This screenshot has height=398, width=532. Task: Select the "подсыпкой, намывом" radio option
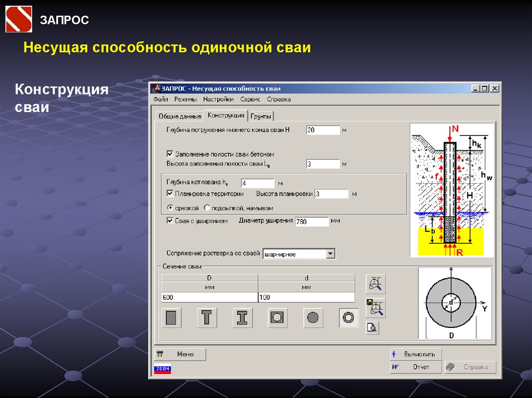point(207,208)
